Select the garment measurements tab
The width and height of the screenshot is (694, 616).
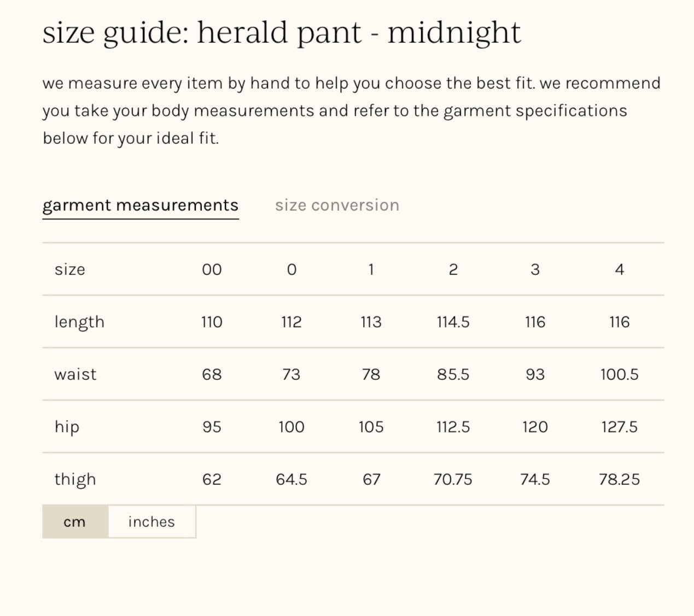tap(141, 205)
